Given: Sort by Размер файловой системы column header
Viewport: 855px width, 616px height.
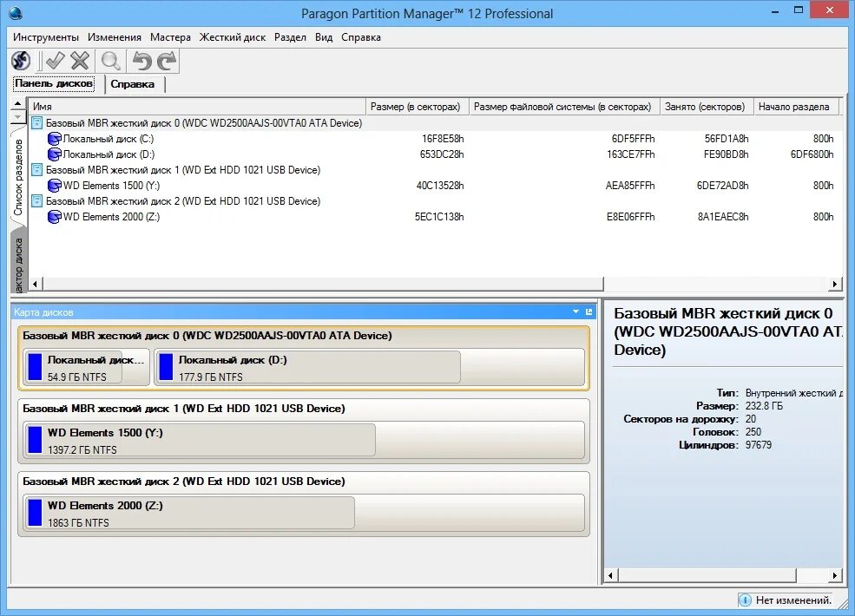Looking at the screenshot, I should 565,107.
